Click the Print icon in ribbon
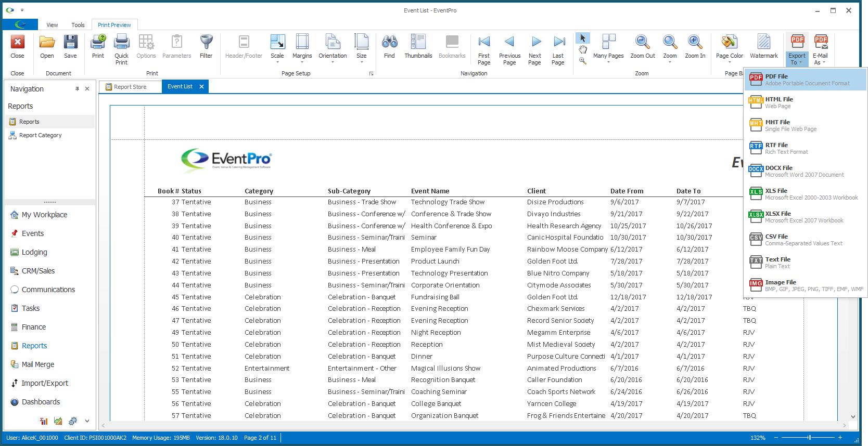 [98, 43]
